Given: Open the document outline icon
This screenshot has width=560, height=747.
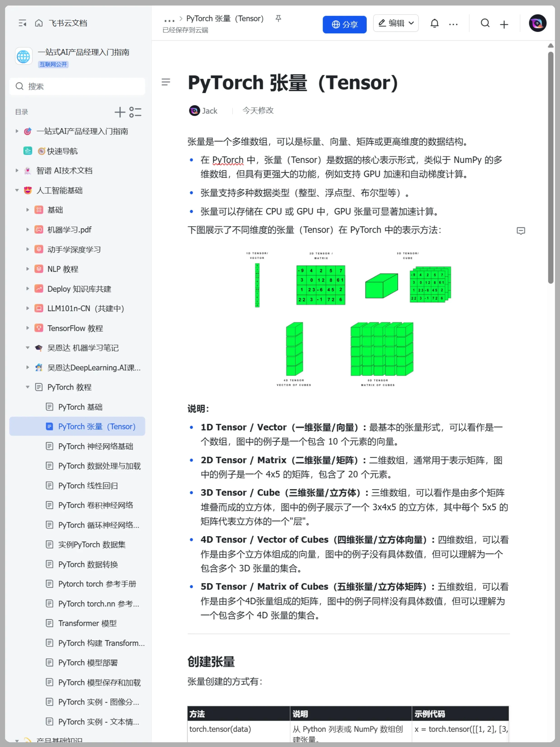Looking at the screenshot, I should tap(166, 82).
